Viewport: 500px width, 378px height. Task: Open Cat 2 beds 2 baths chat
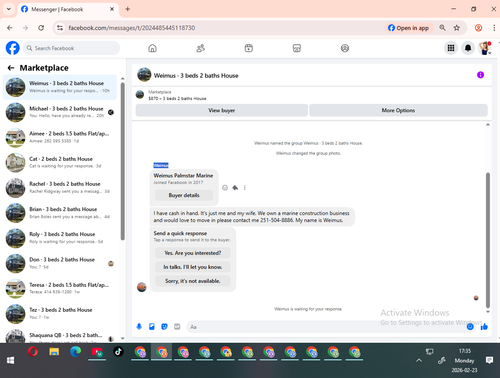click(60, 163)
